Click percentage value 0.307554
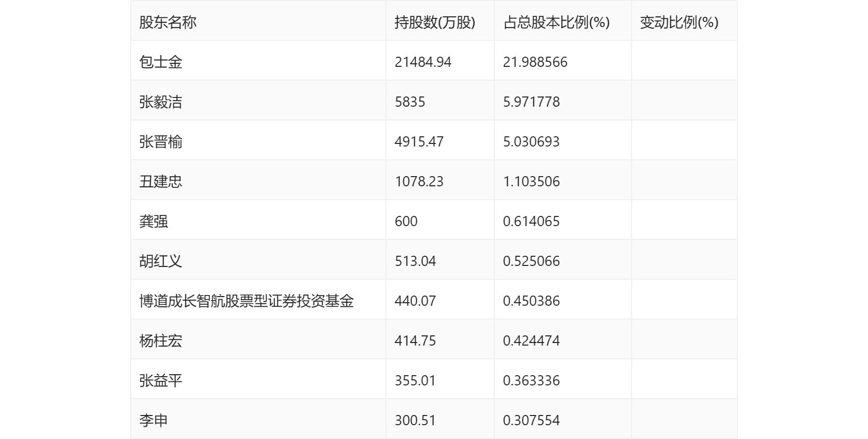Screen dimensions: 868x439 click(x=532, y=420)
